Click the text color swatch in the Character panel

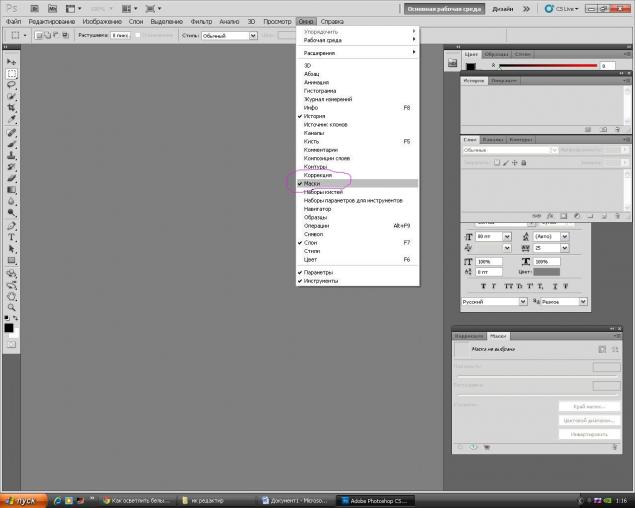point(546,272)
